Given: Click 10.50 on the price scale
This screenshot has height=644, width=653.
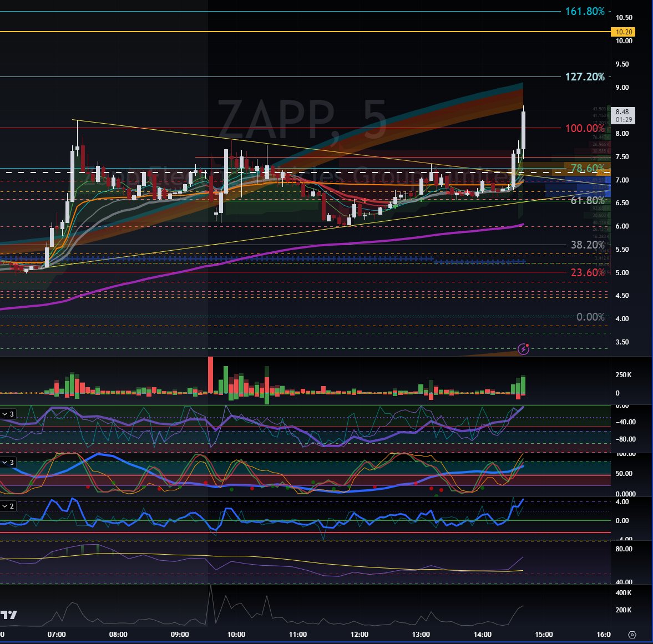Looking at the screenshot, I should (x=624, y=18).
